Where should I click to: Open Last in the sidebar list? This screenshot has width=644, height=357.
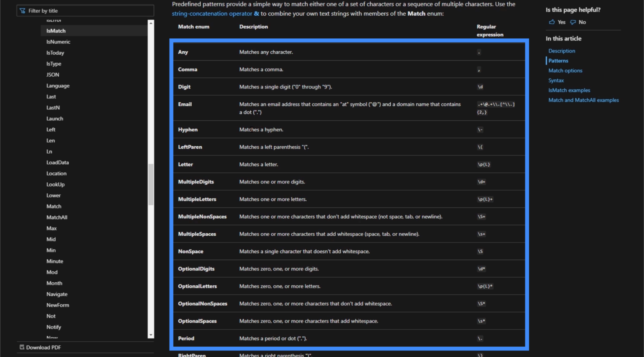51,97
